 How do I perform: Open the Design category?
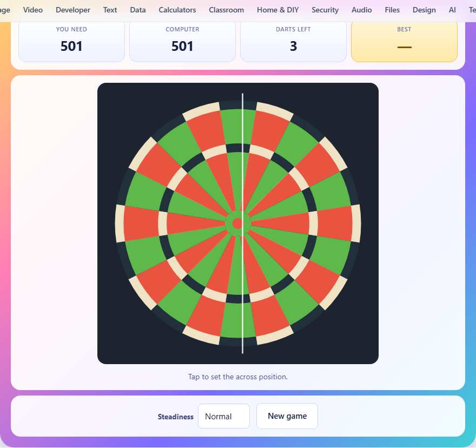point(424,10)
